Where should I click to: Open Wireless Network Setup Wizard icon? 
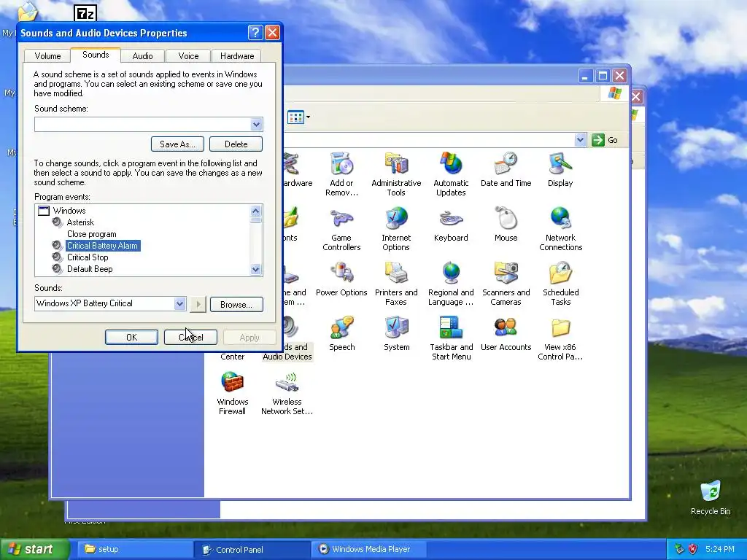287,393
